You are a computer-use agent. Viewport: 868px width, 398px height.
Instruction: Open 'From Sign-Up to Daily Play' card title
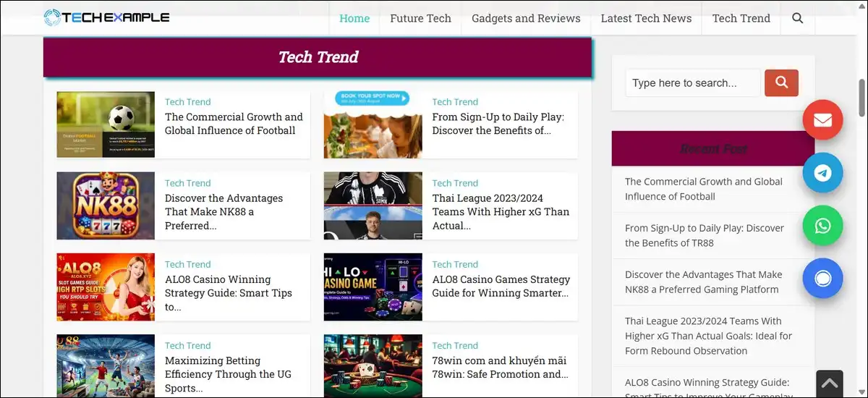498,124
